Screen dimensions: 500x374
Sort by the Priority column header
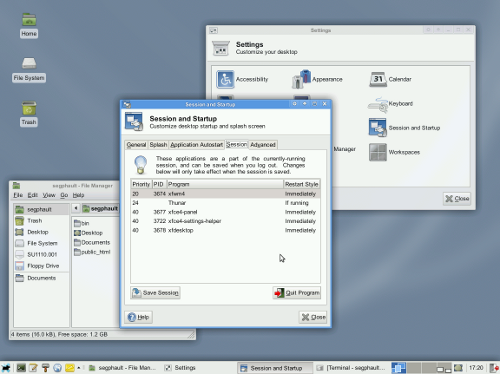141,184
